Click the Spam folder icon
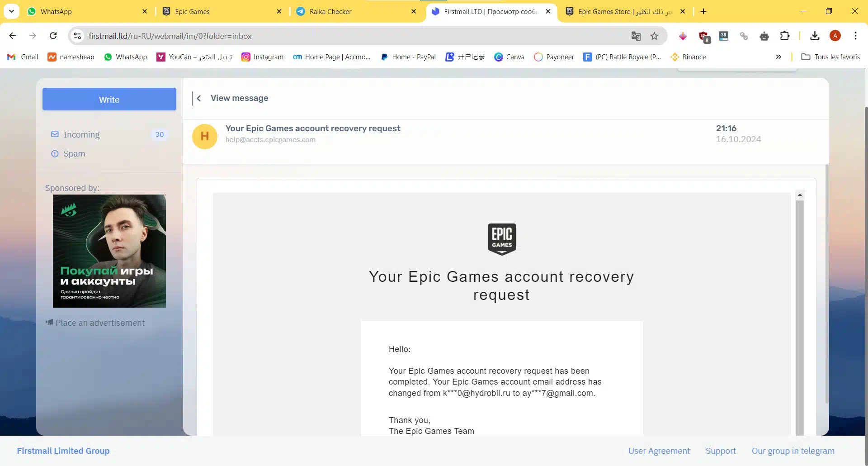The image size is (868, 466). [x=55, y=154]
